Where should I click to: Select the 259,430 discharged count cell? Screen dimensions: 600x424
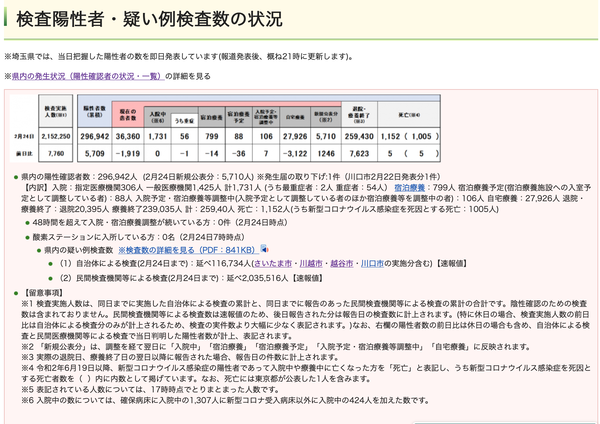pos(359,136)
